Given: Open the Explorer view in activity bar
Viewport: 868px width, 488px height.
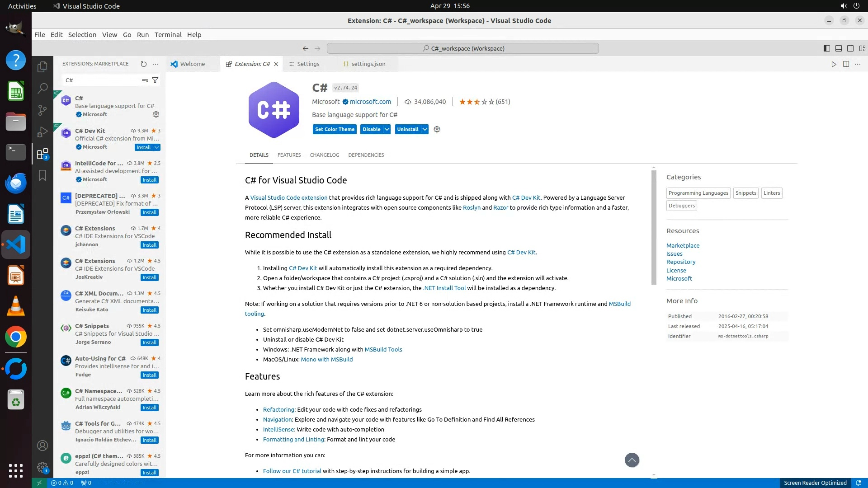Looking at the screenshot, I should (42, 67).
